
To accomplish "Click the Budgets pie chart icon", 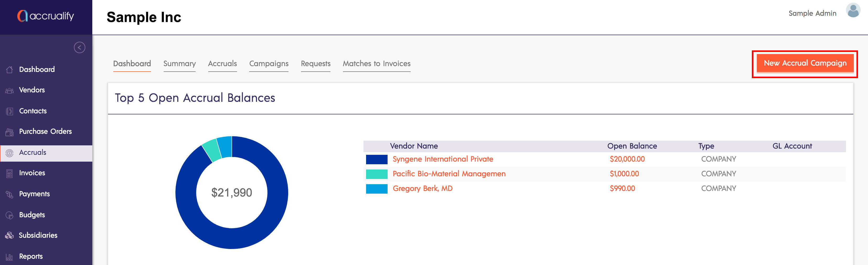I will pos(9,215).
